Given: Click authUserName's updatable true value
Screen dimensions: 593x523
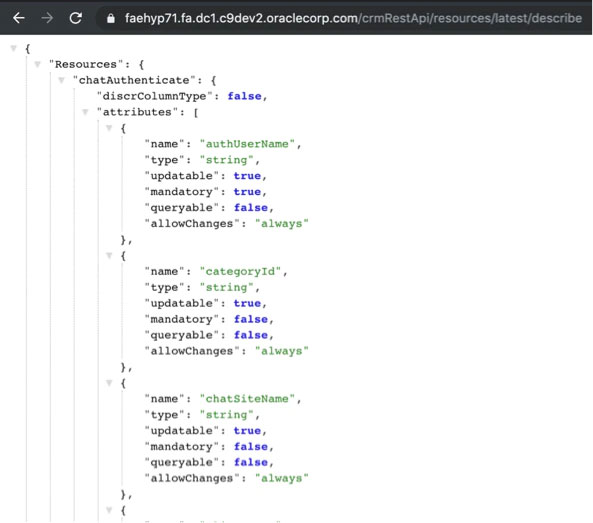Looking at the screenshot, I should coord(247,176).
